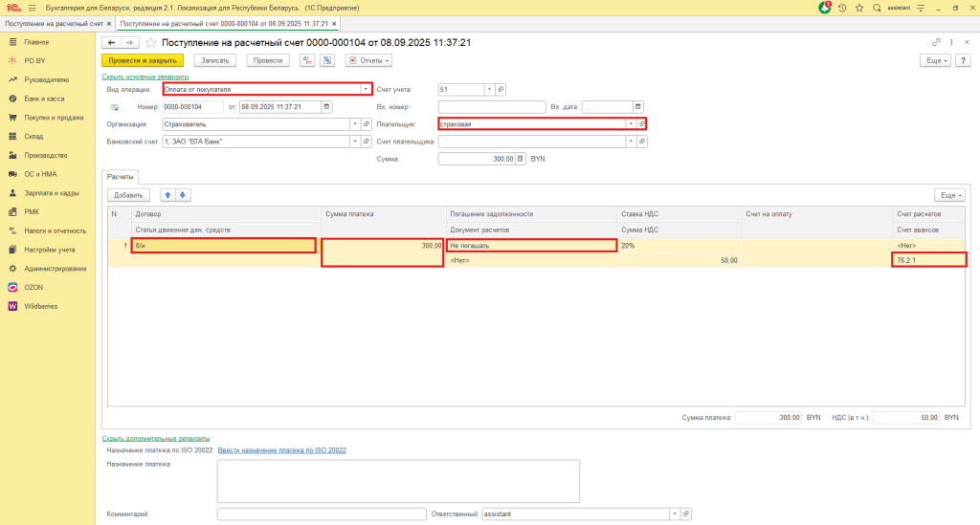Expand the Вид операции dropdown
The width and height of the screenshot is (980, 525).
coord(366,89)
